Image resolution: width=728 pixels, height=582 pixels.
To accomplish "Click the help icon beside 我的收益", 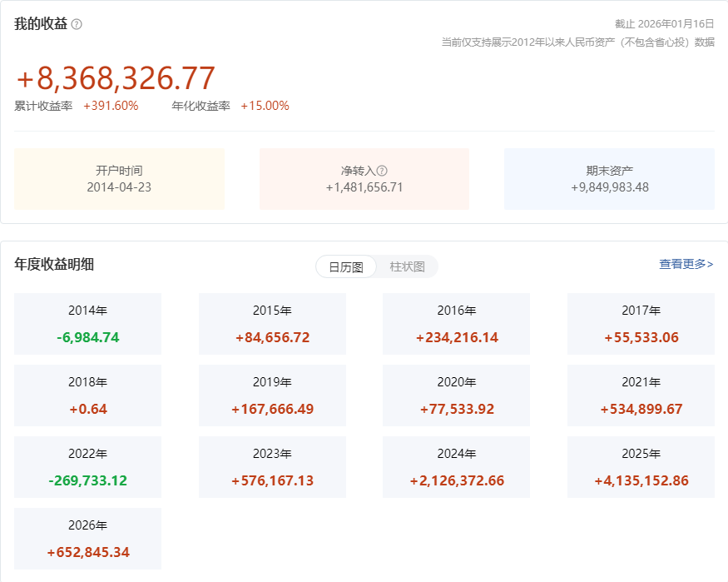I will point(77,24).
